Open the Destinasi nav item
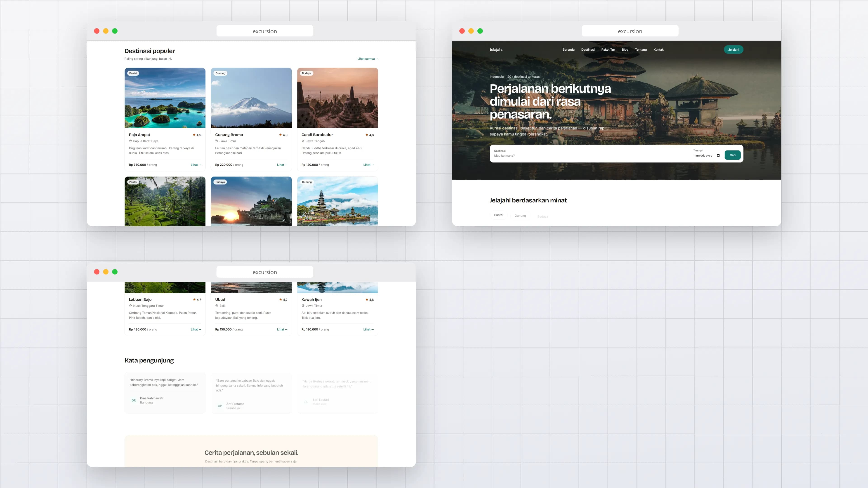This screenshot has width=868, height=488. tap(588, 49)
